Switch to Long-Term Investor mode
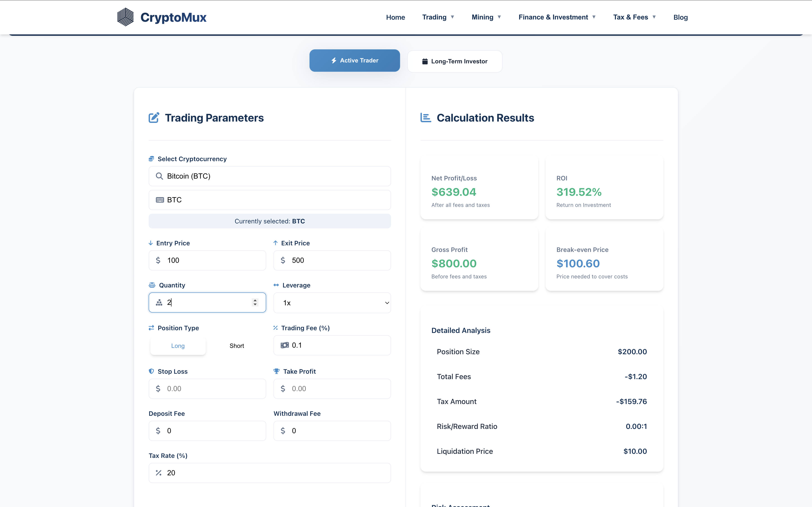812x507 pixels. coord(455,61)
